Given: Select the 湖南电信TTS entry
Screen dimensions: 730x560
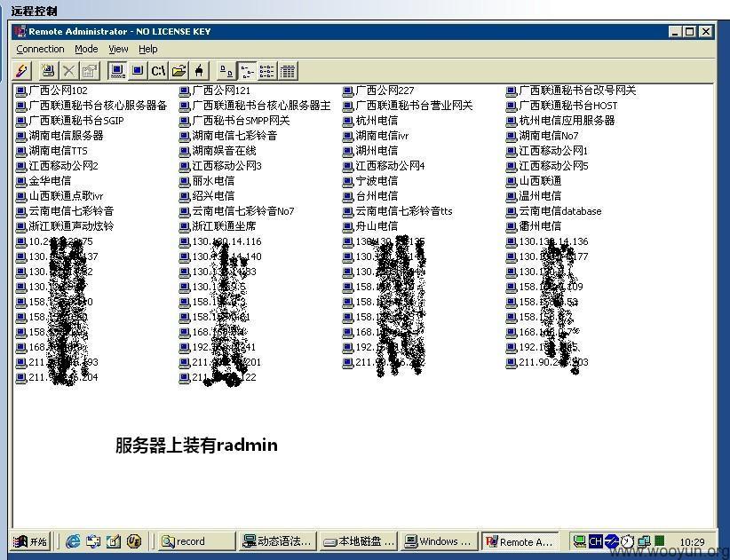Looking at the screenshot, I should tap(52, 151).
